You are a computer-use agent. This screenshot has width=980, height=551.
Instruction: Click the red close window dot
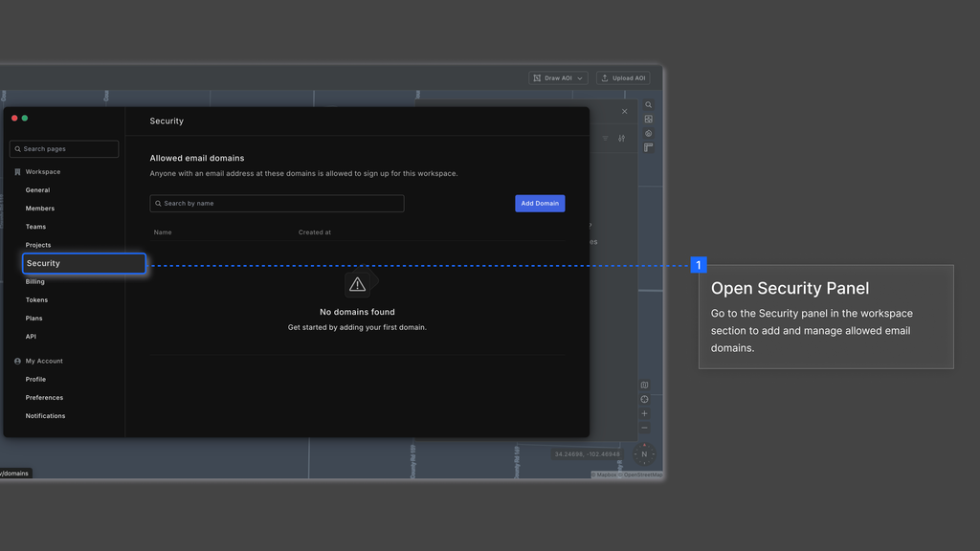[14, 118]
